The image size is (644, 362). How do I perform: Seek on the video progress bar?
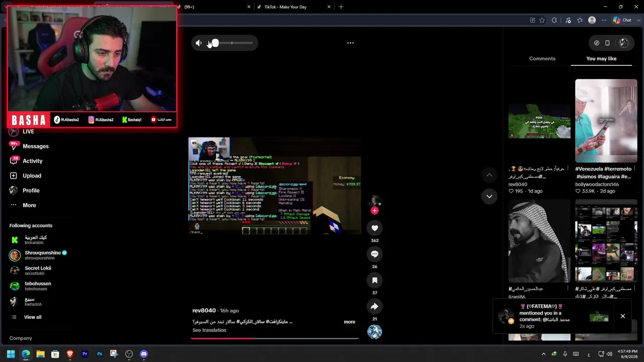[x=275, y=338]
